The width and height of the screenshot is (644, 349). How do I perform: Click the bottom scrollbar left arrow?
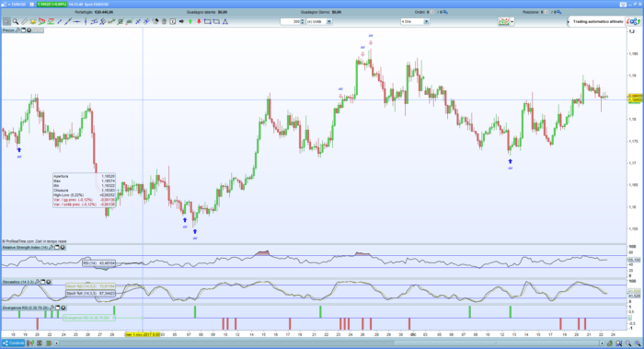point(57,343)
